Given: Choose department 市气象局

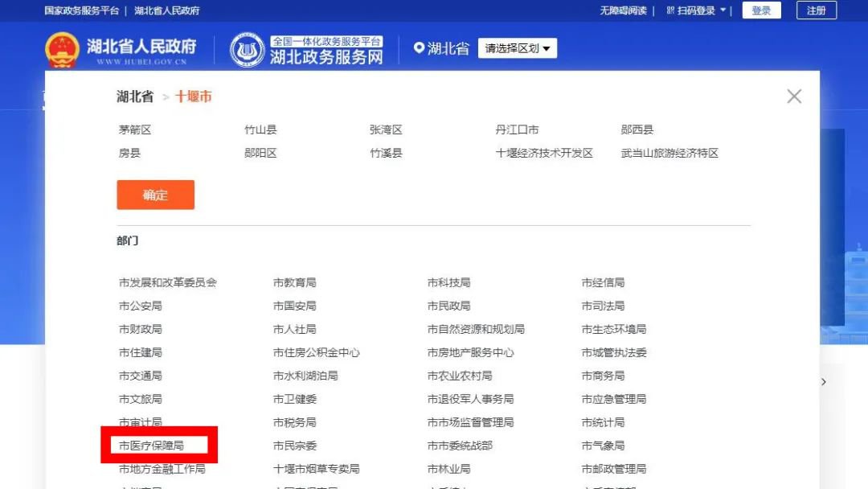Looking at the screenshot, I should pyautogui.click(x=603, y=446).
